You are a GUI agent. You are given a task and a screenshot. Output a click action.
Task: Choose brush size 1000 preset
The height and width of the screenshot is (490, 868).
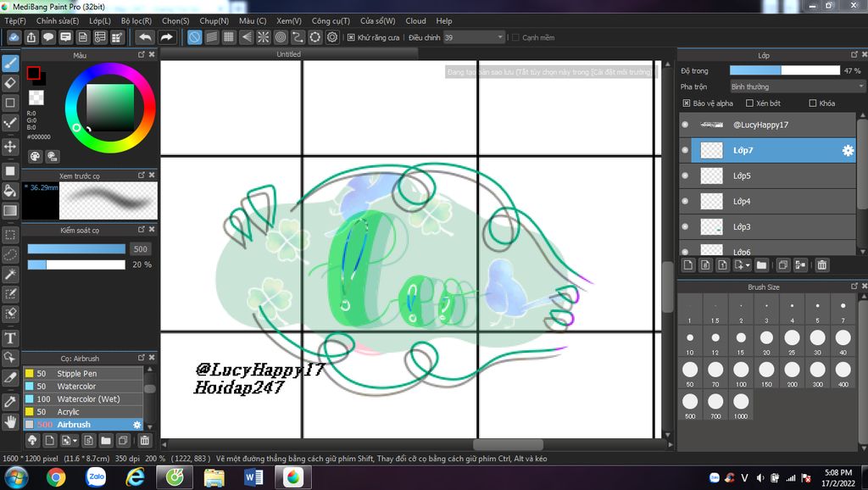tap(741, 406)
